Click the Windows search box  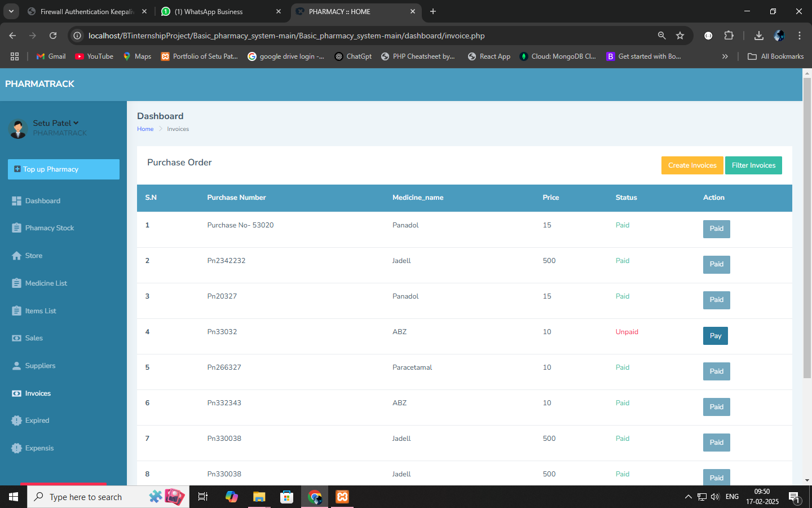108,497
